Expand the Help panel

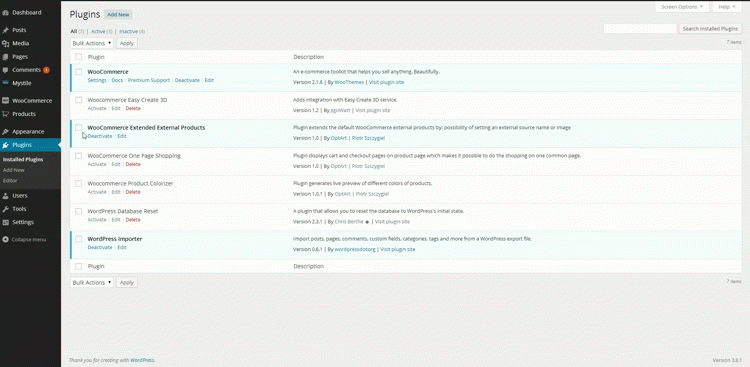(x=727, y=7)
